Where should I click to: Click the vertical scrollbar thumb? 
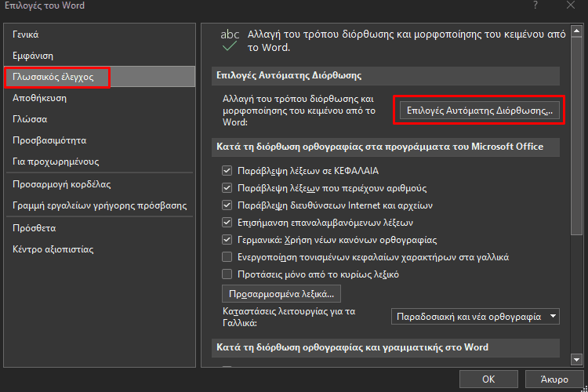tap(576, 136)
